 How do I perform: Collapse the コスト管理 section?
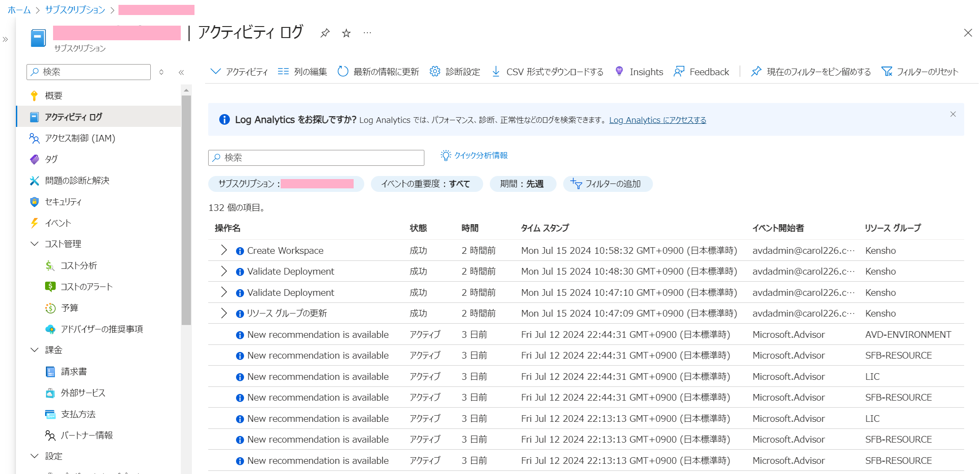coord(34,244)
